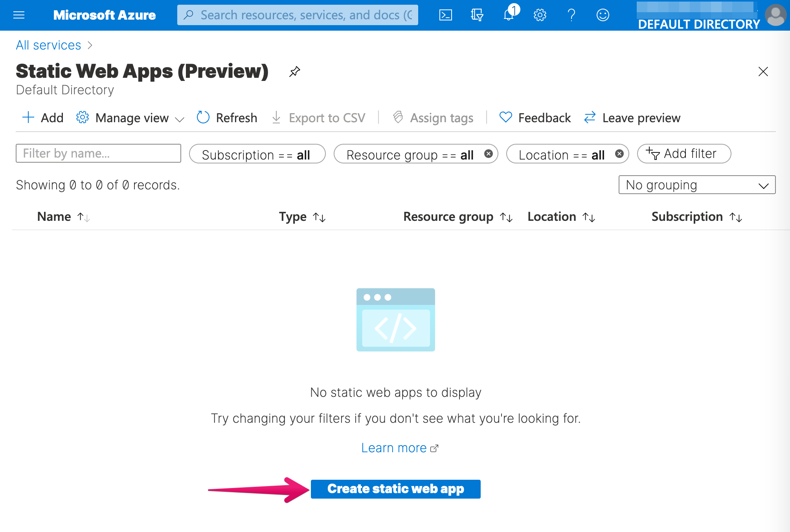This screenshot has width=790, height=532.
Task: Click Leave preview
Action: pyautogui.click(x=632, y=118)
